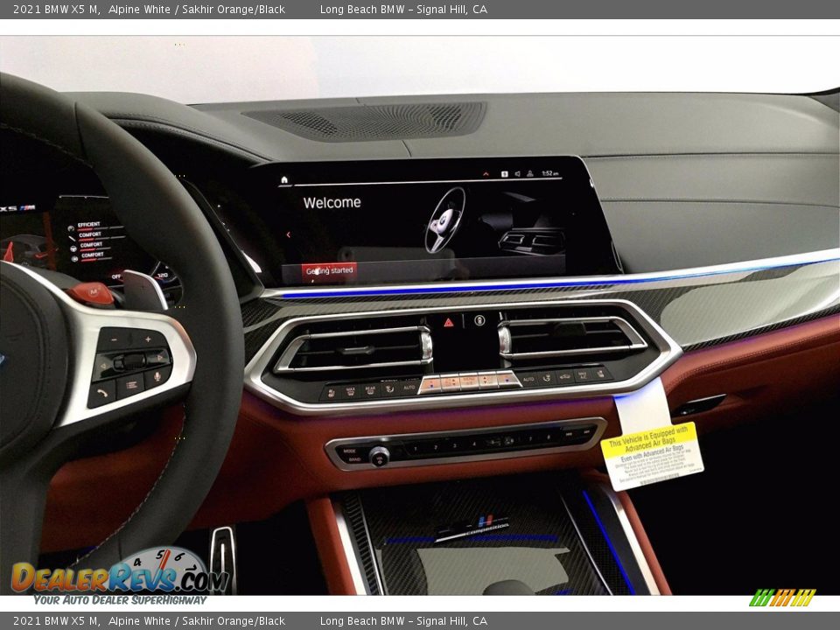Image resolution: width=840 pixels, height=630 pixels.
Task: Push the left AUTO climate button
Action: tap(409, 388)
